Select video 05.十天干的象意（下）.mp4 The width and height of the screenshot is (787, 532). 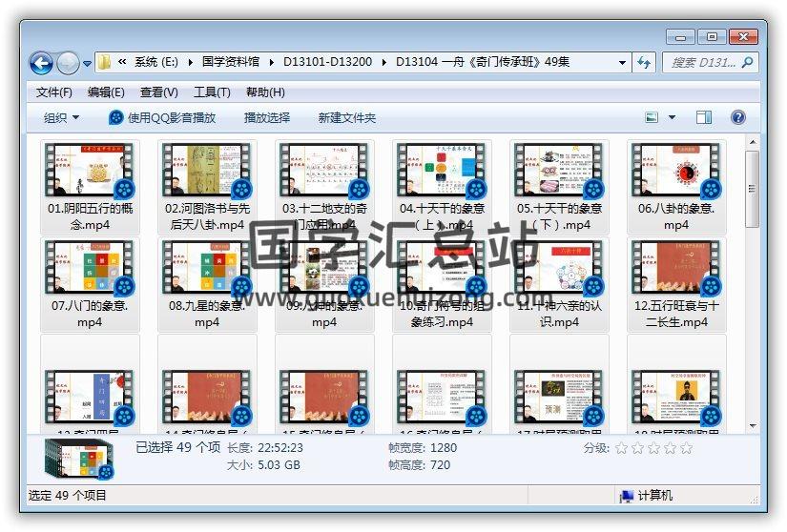point(559,187)
